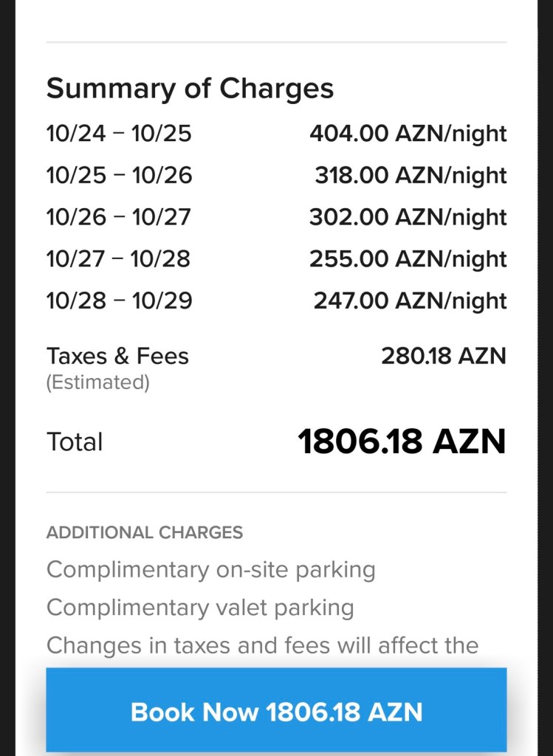
Task: Select the 10/28 – 10/29 date row
Action: coord(119,300)
